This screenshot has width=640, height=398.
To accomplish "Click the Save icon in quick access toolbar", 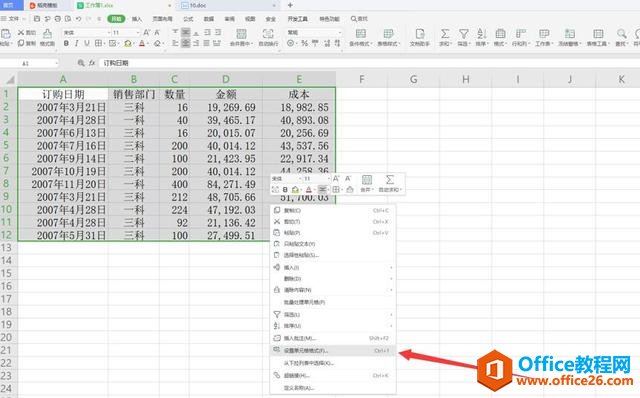I will [37, 19].
